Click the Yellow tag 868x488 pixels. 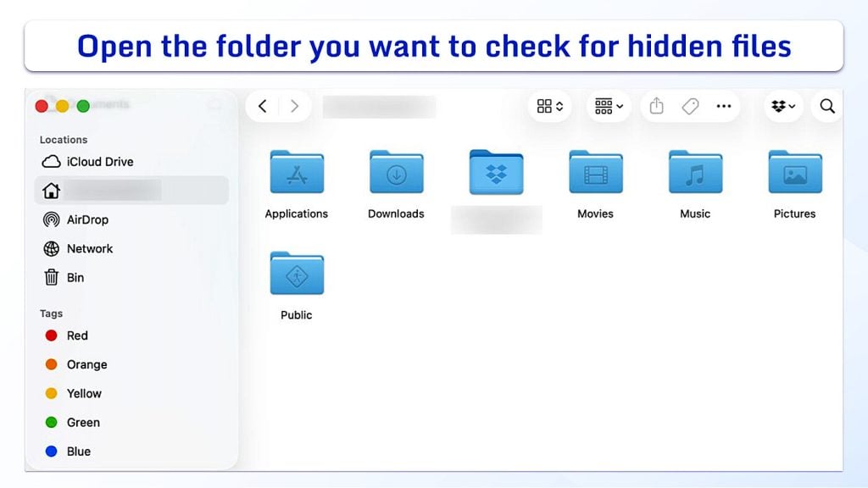click(131, 393)
